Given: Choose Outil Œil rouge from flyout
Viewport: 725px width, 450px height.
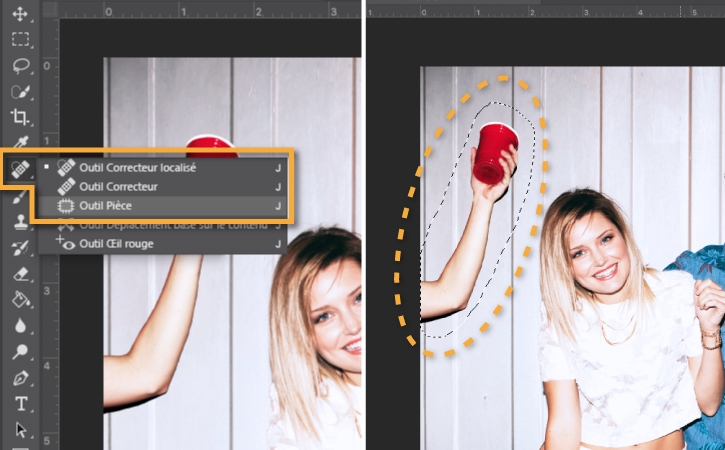Looking at the screenshot, I should [162, 244].
